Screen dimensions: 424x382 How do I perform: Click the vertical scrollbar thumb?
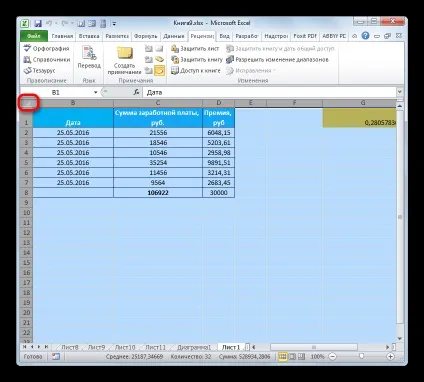pyautogui.click(x=400, y=217)
